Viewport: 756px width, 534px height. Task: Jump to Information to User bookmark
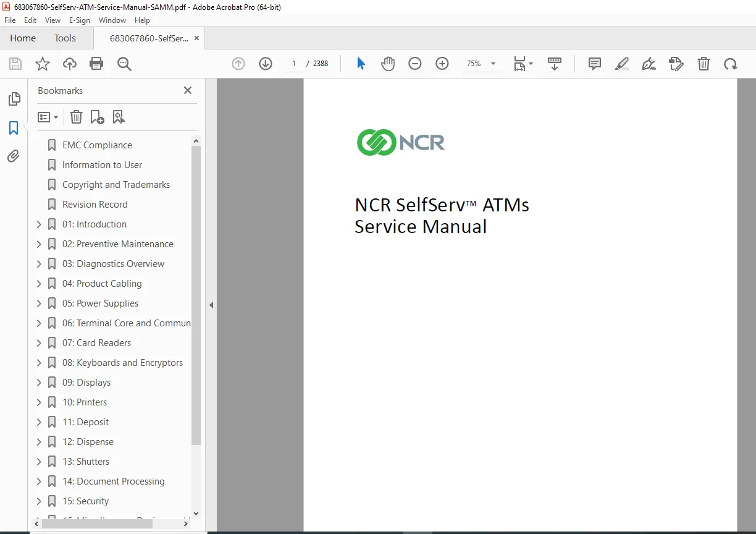tap(102, 165)
